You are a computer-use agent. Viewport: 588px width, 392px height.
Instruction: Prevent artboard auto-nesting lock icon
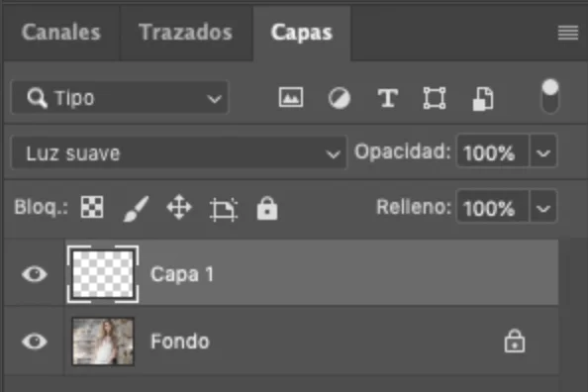[x=224, y=209]
